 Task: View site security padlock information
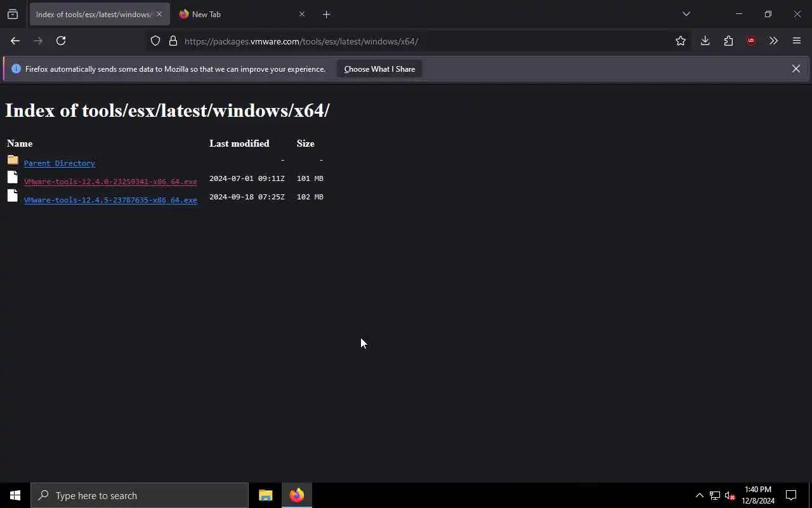point(173,41)
